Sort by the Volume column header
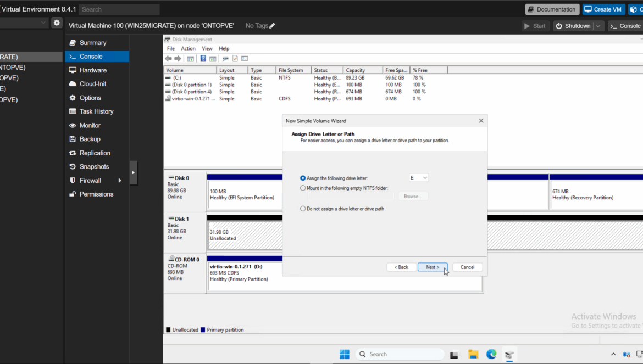This screenshot has width=643, height=364. (x=190, y=70)
